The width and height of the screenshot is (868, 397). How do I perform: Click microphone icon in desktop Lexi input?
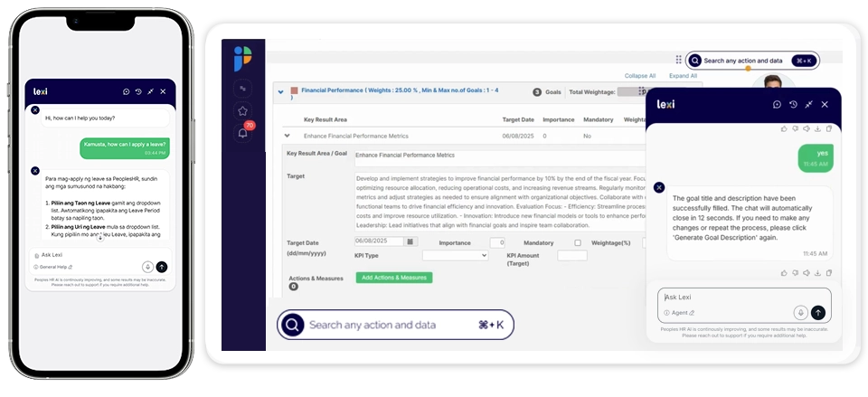coord(800,312)
